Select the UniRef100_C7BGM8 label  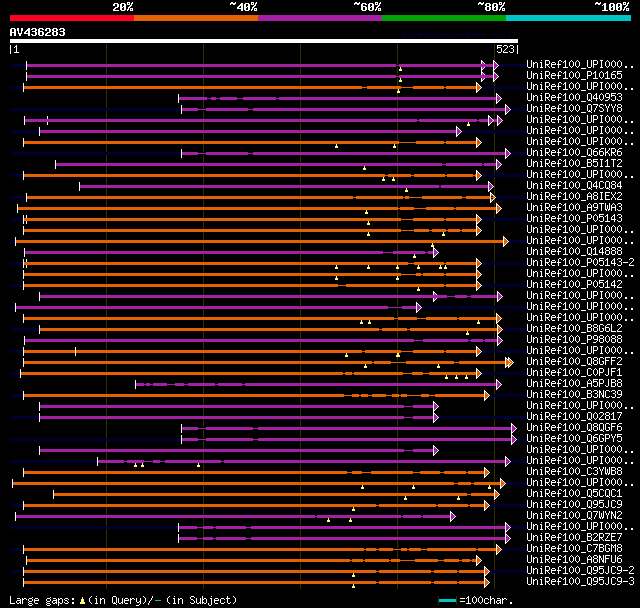click(574, 549)
